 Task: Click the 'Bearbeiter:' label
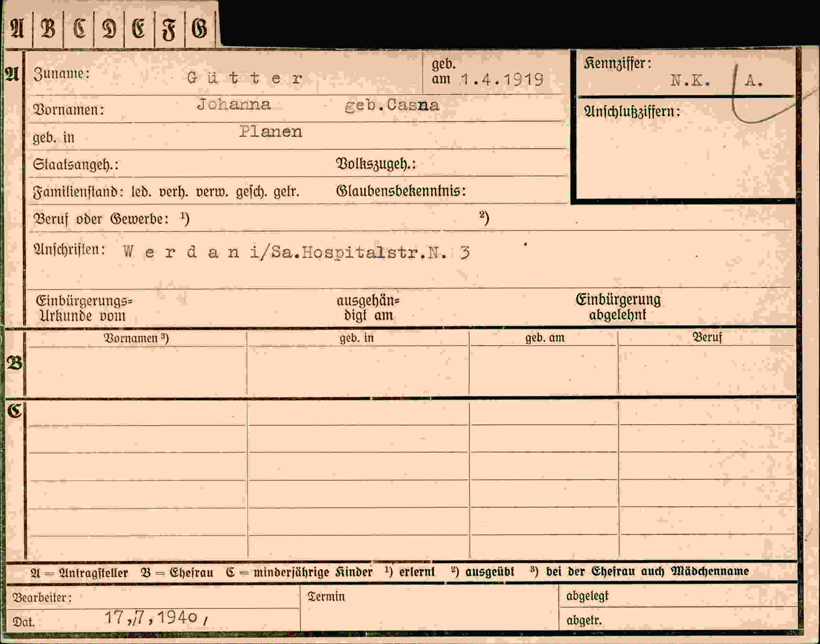[x=42, y=598]
